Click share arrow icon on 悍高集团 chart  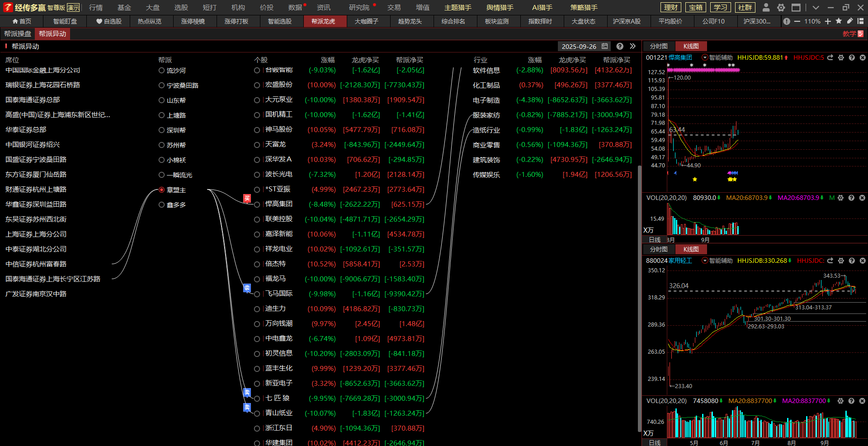click(x=830, y=57)
